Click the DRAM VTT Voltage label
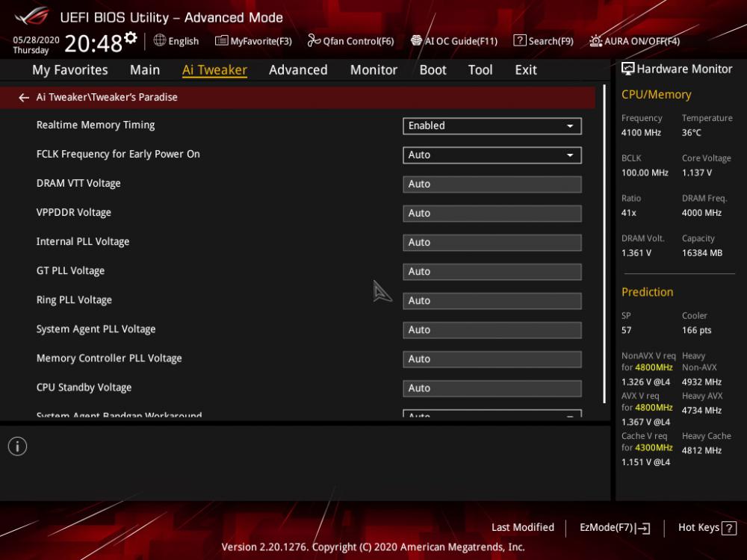The image size is (747, 560). (x=78, y=184)
